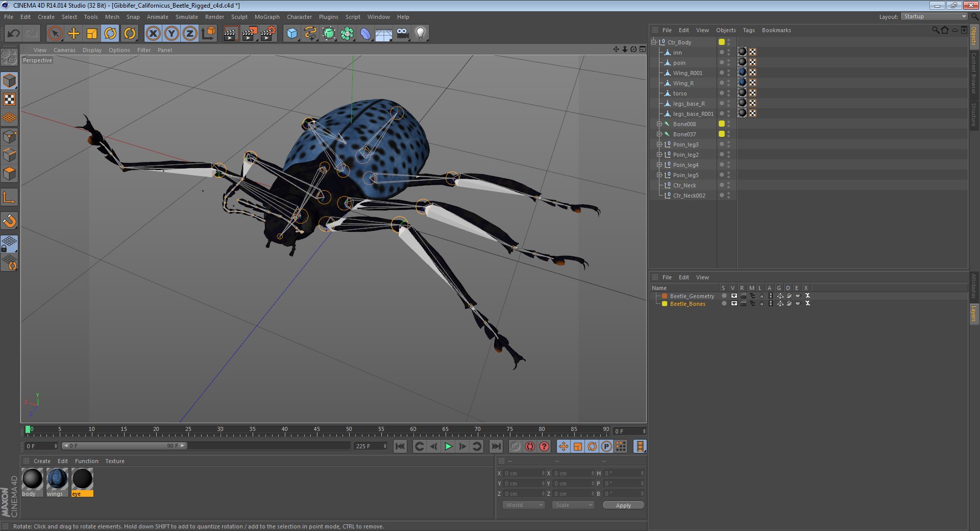The height and width of the screenshot is (531, 980).
Task: Add a Cube primitive object
Action: 292,34
